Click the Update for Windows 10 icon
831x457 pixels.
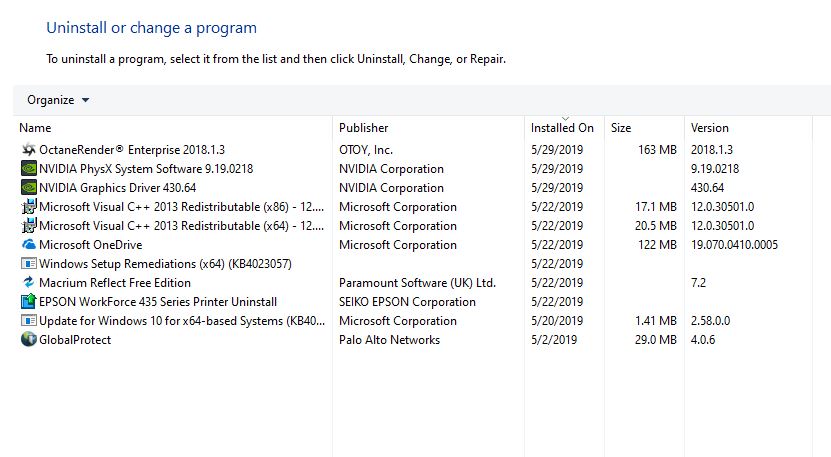coord(28,321)
